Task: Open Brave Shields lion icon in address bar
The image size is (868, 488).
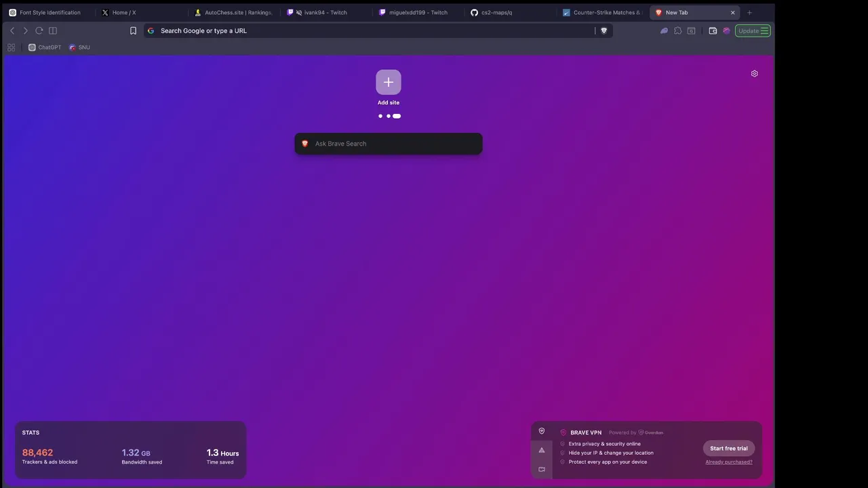Action: pyautogui.click(x=604, y=30)
